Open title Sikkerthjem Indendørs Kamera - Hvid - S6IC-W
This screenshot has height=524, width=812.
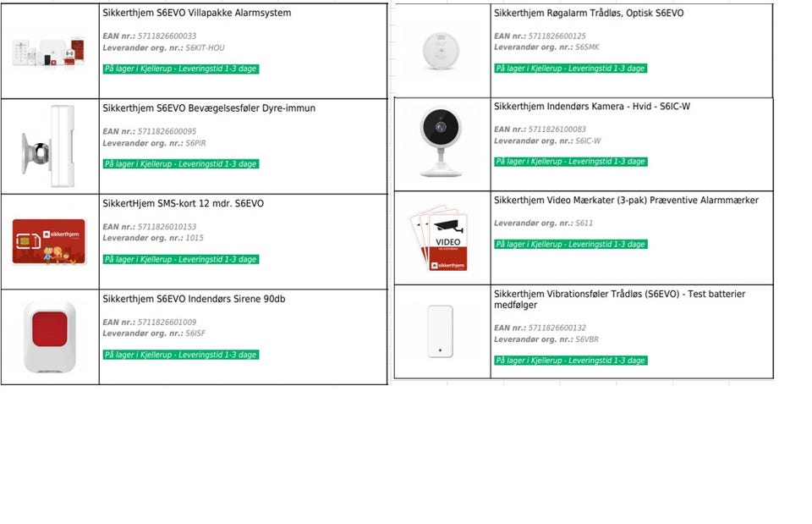click(592, 107)
